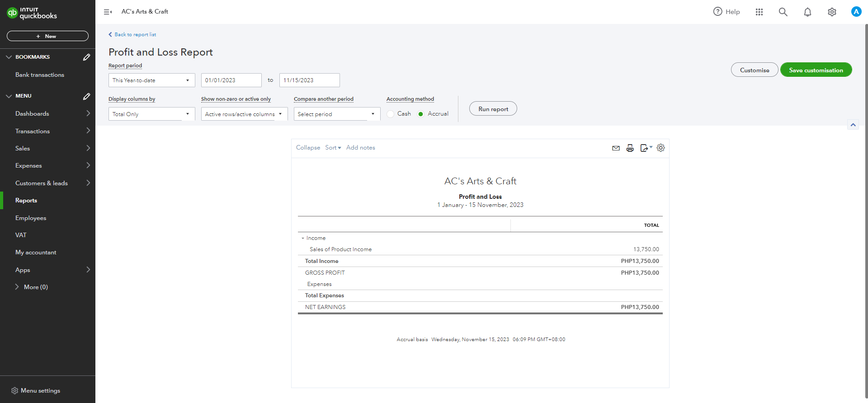Viewport: 868px width, 403px height.
Task: Click the Total Income PHP13,750.00 amount
Action: [x=640, y=261]
